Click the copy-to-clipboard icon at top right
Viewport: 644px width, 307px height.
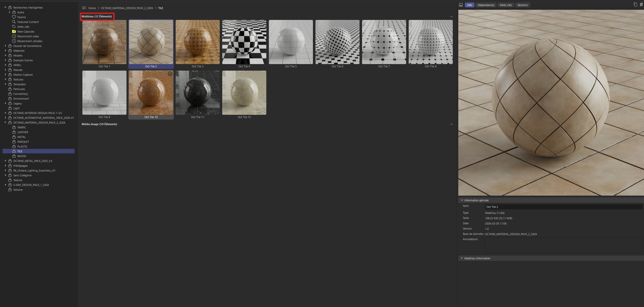635,5
